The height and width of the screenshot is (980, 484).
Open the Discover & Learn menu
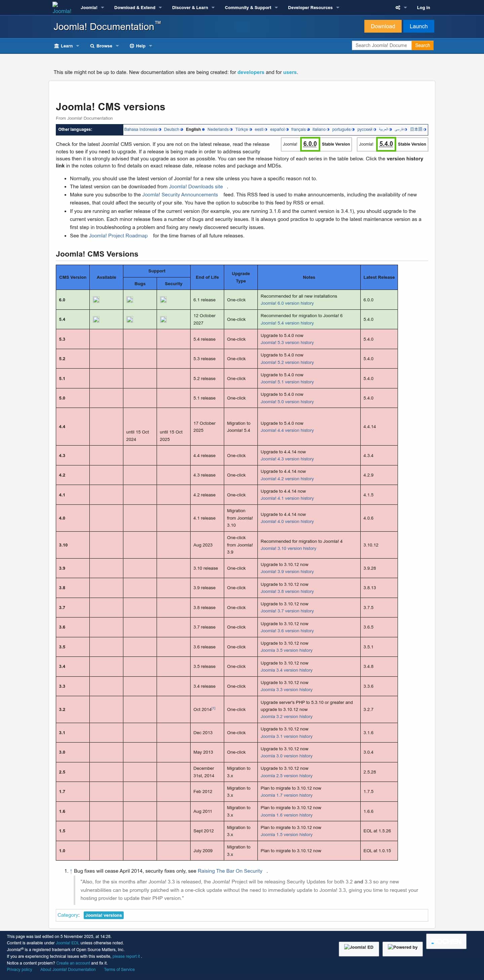coord(193,8)
